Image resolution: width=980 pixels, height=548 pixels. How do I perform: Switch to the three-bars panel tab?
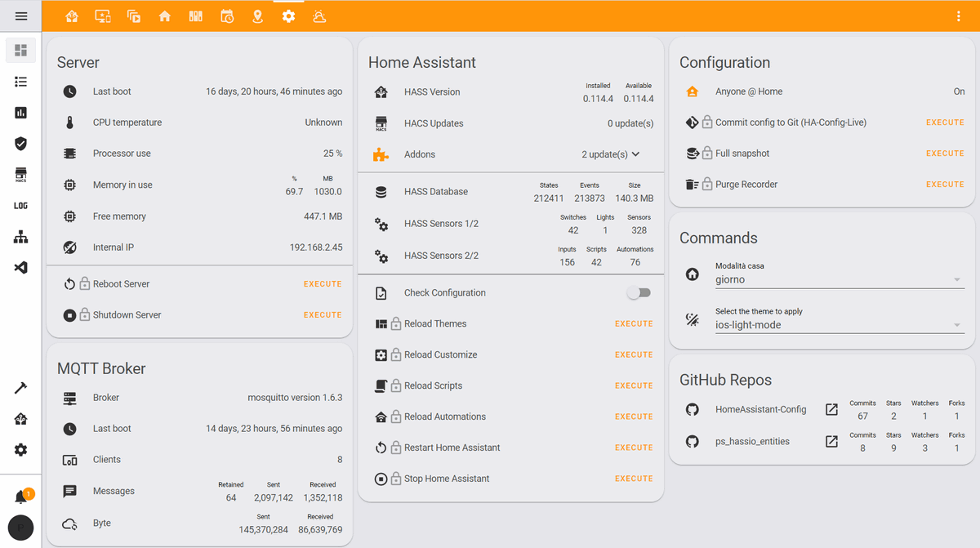click(x=196, y=16)
